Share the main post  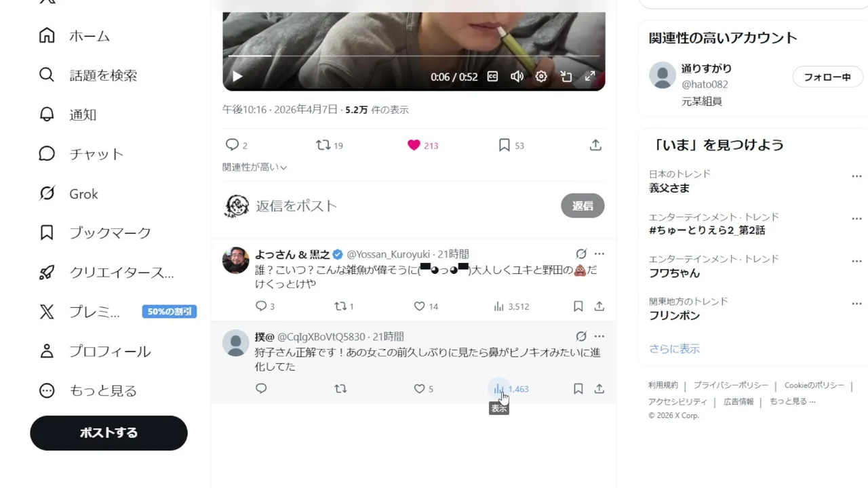[x=595, y=145]
